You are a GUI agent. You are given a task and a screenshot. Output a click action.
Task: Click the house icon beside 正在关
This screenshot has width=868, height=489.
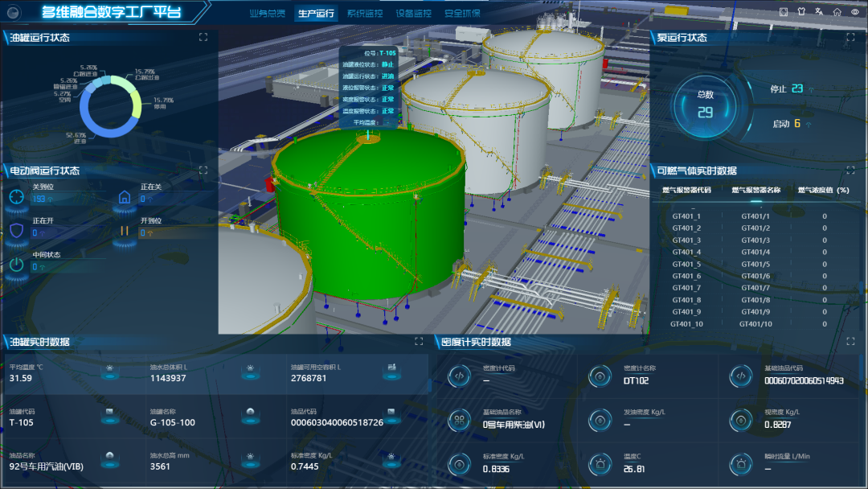tap(125, 196)
